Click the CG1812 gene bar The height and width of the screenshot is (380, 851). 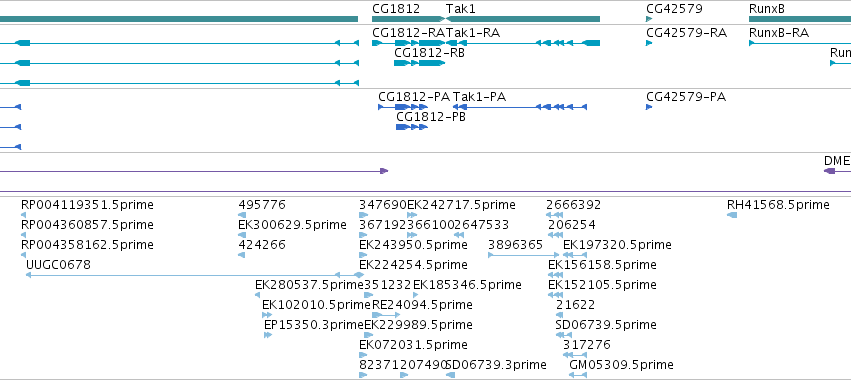click(408, 19)
